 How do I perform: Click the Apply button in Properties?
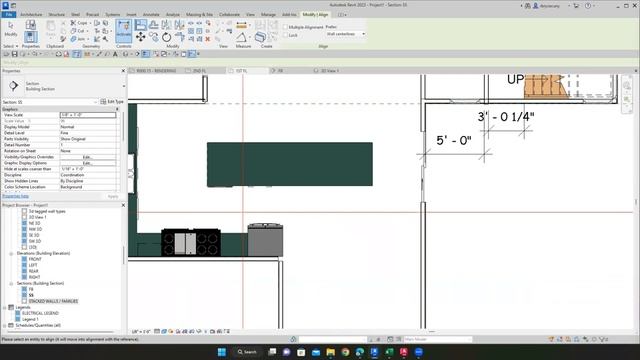tap(113, 196)
